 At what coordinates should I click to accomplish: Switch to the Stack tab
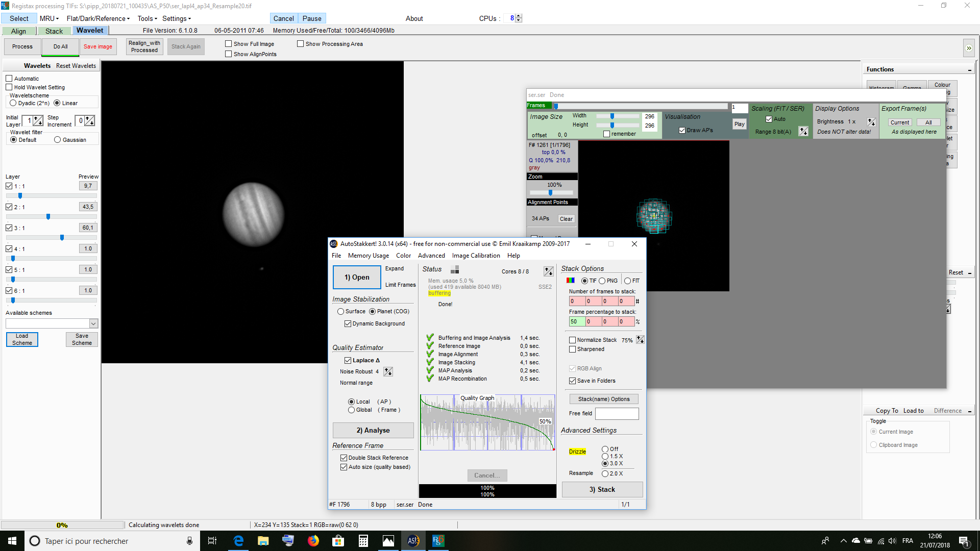(x=54, y=31)
